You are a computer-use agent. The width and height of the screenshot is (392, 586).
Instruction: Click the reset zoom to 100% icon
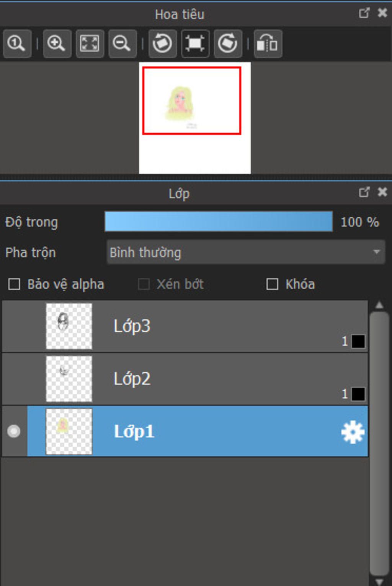16,43
